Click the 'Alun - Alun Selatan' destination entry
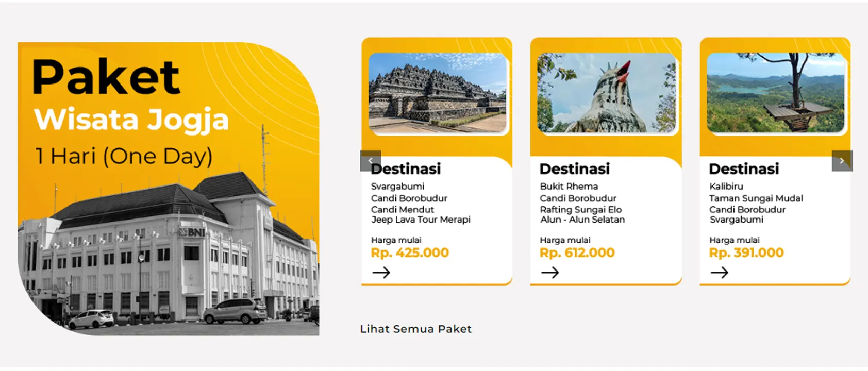 pyautogui.click(x=582, y=220)
